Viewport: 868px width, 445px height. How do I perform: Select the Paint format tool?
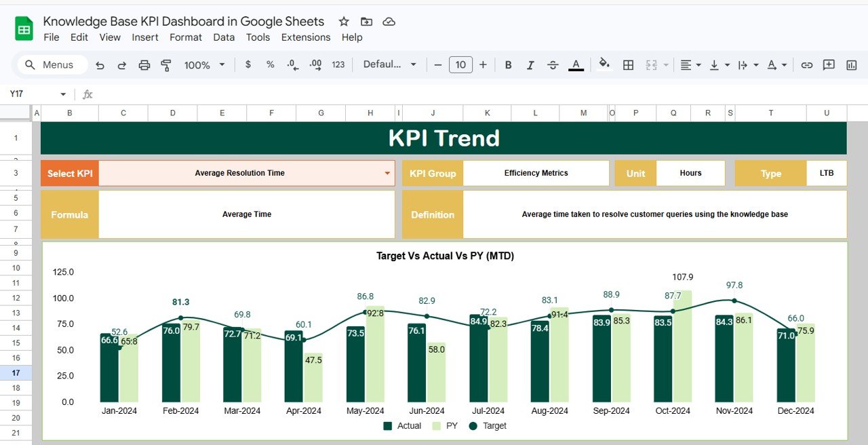[x=165, y=64]
